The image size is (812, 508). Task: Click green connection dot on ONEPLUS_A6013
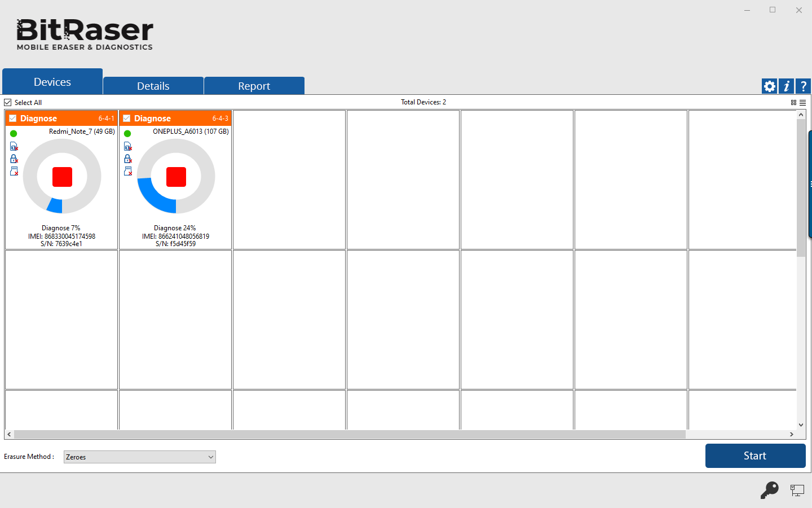127,134
